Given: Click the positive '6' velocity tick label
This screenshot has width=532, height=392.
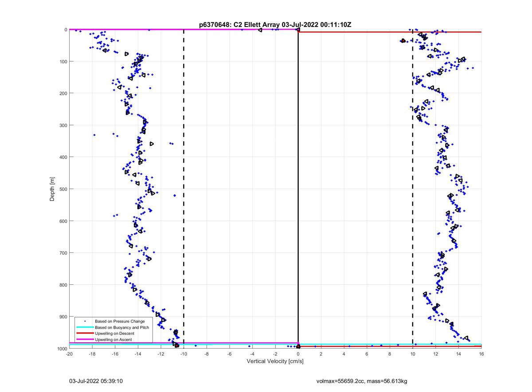Looking at the screenshot, I should 367,354.
